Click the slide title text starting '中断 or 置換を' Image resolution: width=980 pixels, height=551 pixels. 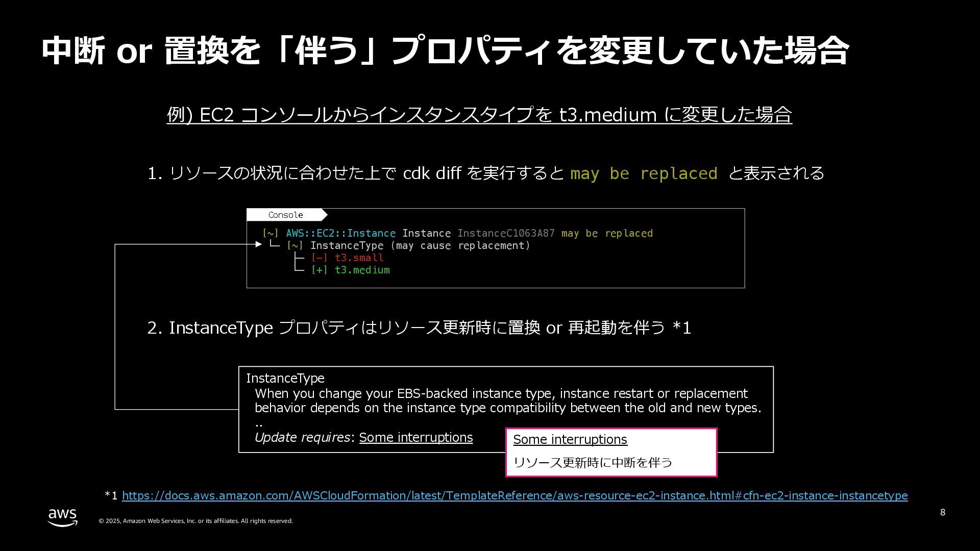[445, 51]
